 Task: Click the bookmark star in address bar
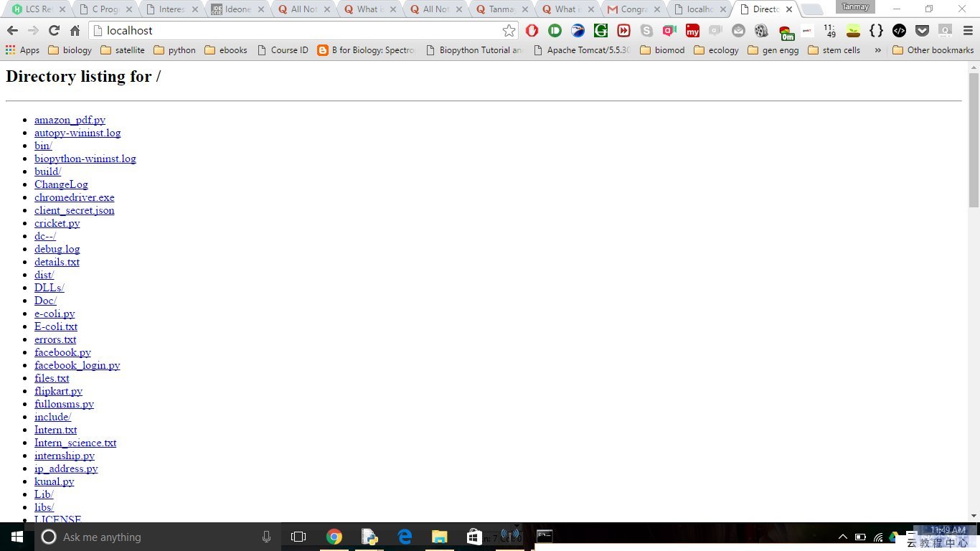tap(509, 31)
